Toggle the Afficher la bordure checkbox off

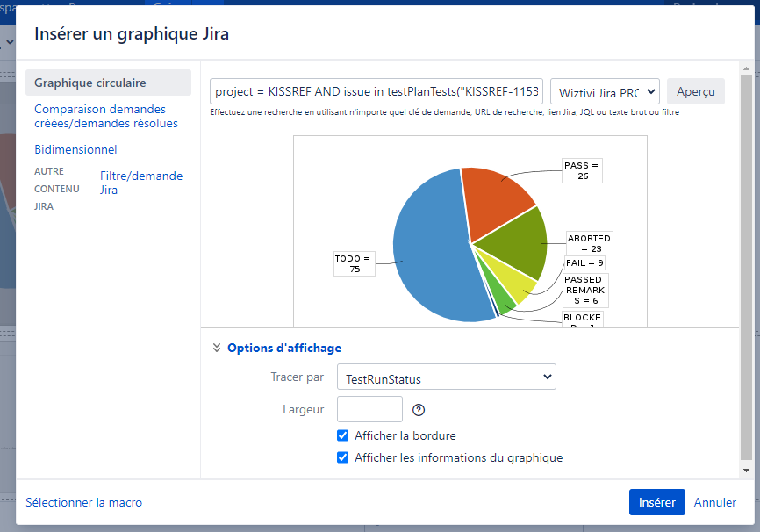click(x=342, y=435)
